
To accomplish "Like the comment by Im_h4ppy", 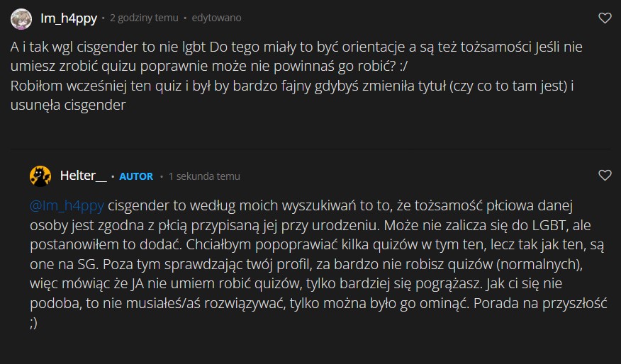I will [x=605, y=18].
